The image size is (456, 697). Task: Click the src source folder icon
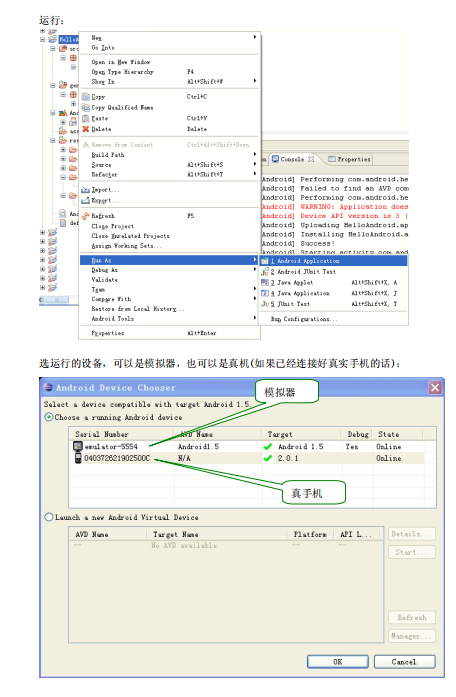point(63,48)
